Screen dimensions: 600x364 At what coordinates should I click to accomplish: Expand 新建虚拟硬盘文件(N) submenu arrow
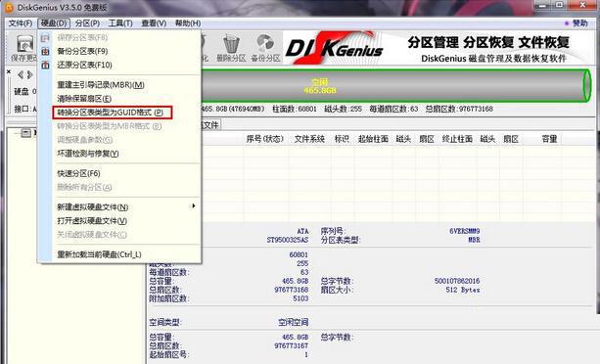tap(194, 206)
